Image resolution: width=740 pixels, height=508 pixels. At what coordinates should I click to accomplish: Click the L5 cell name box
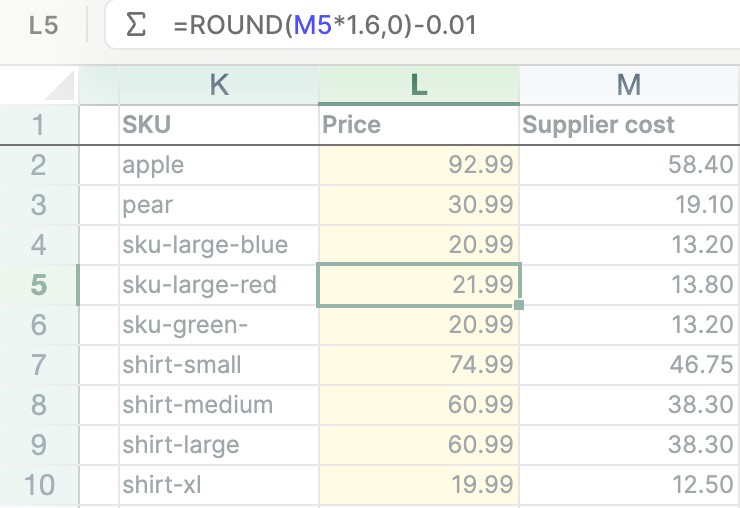[43, 25]
